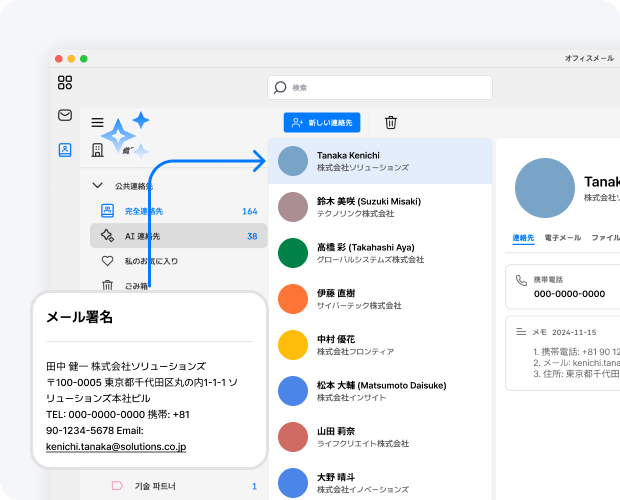Viewport: 620px width, 500px height.
Task: Open the apps grid icon
Action: click(65, 83)
